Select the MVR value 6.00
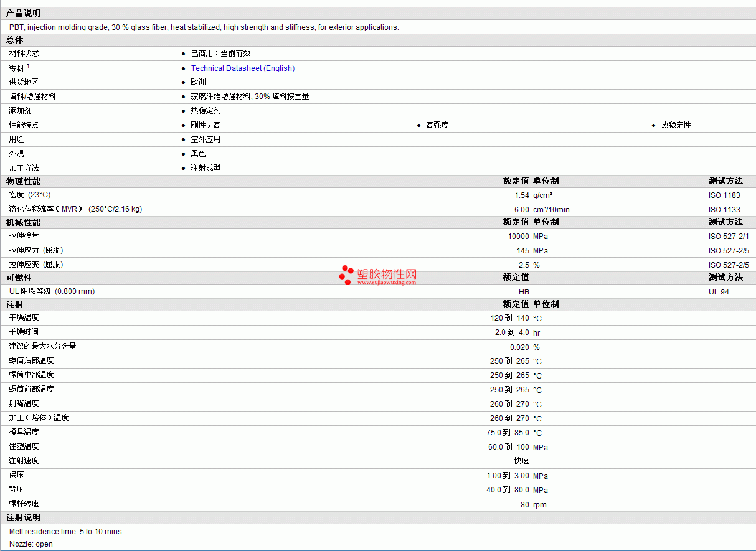This screenshot has height=551, width=756. (522, 210)
